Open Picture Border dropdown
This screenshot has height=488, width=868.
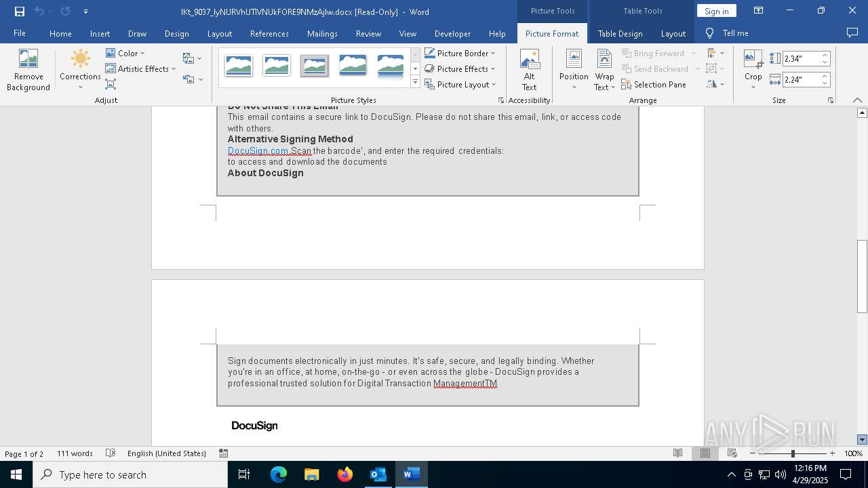click(460, 53)
